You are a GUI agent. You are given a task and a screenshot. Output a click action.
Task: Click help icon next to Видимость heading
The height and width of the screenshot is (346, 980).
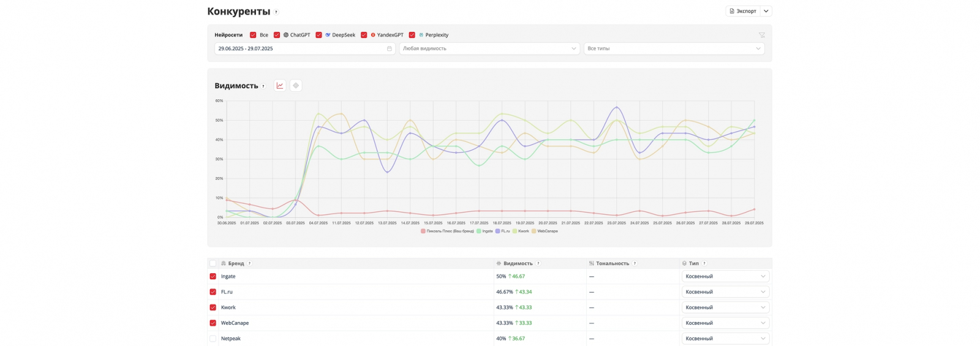coord(263,86)
